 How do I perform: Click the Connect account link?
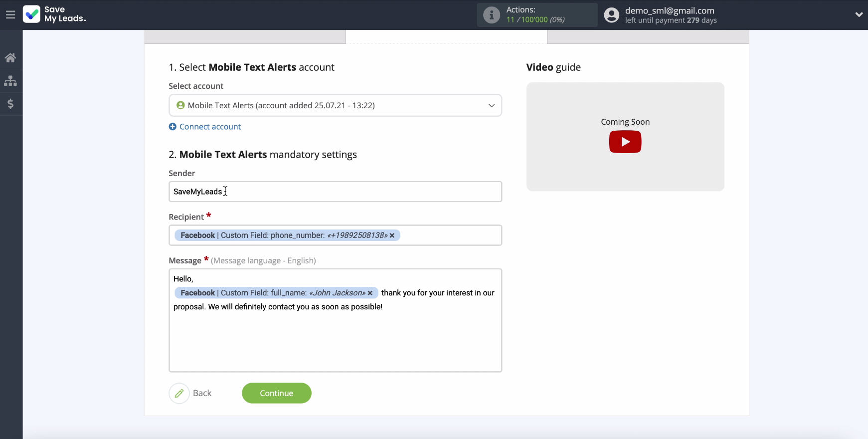click(210, 127)
